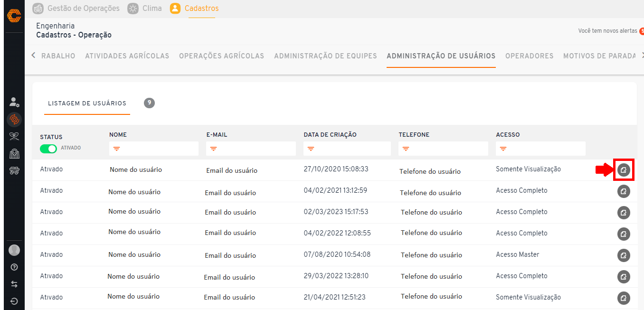Open the Clima module

(144, 8)
